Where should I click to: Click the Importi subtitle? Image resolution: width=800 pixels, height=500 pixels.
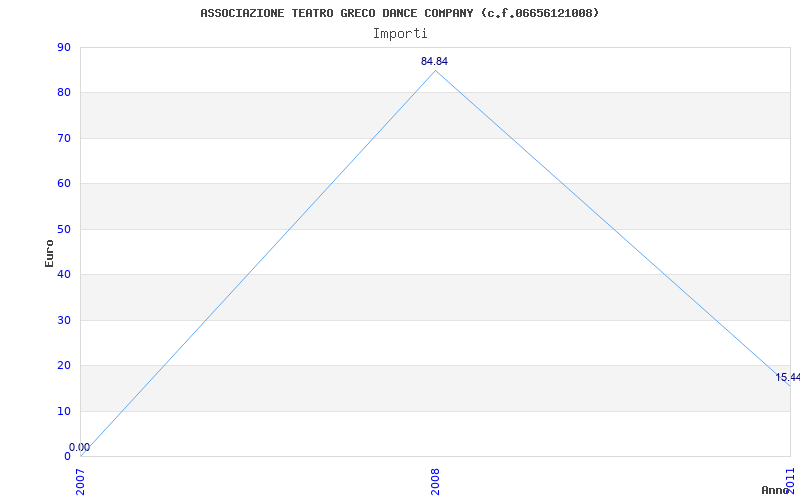pyautogui.click(x=400, y=34)
